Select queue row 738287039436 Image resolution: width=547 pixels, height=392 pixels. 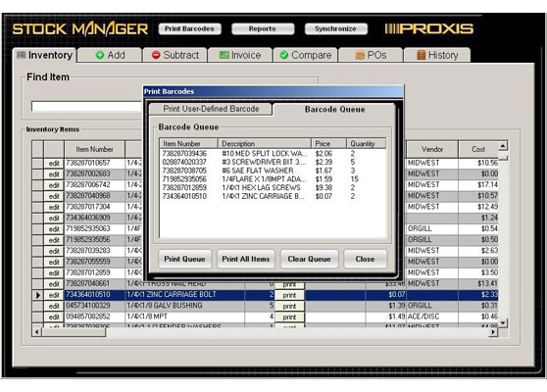pyautogui.click(x=273, y=154)
